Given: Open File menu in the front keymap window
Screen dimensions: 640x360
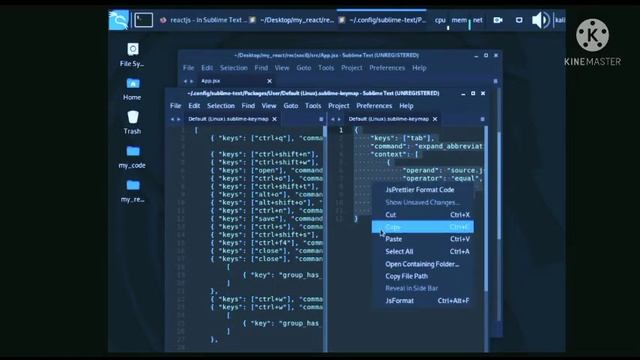Looking at the screenshot, I should click(176, 106).
